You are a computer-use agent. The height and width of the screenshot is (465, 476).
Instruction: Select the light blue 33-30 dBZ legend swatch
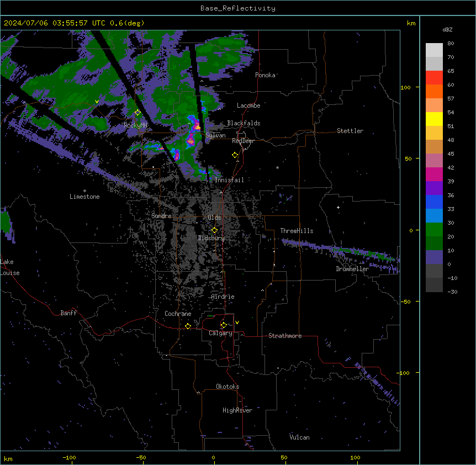click(x=434, y=216)
